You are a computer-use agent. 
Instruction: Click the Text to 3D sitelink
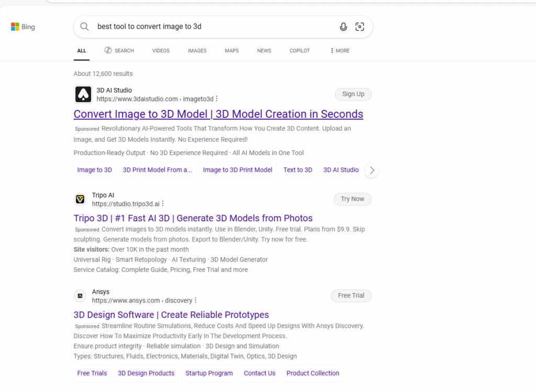click(x=297, y=170)
